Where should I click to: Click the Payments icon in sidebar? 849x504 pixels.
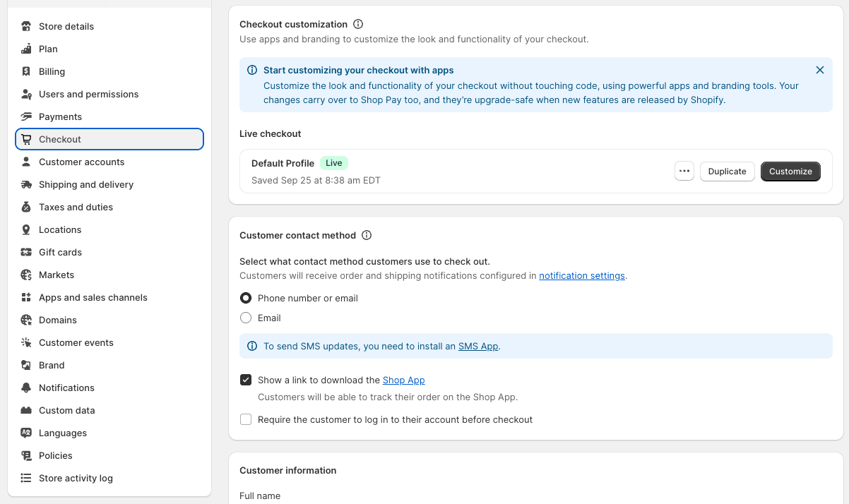coord(26,116)
